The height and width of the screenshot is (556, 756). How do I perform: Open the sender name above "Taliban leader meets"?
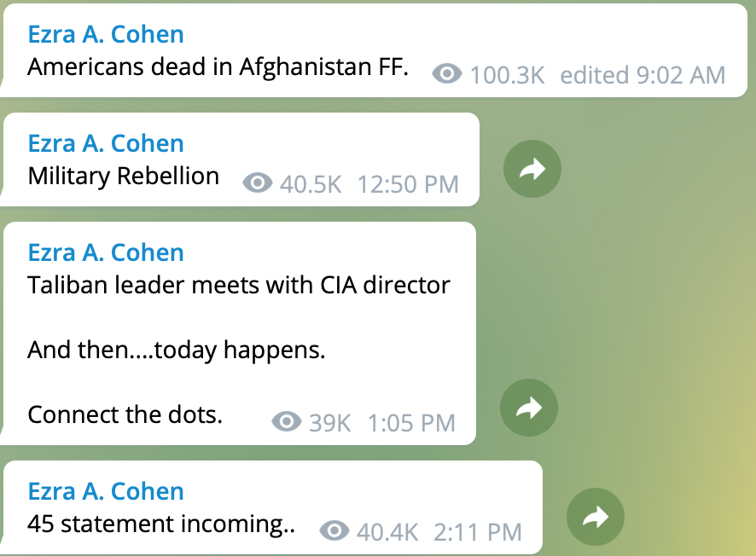[106, 252]
